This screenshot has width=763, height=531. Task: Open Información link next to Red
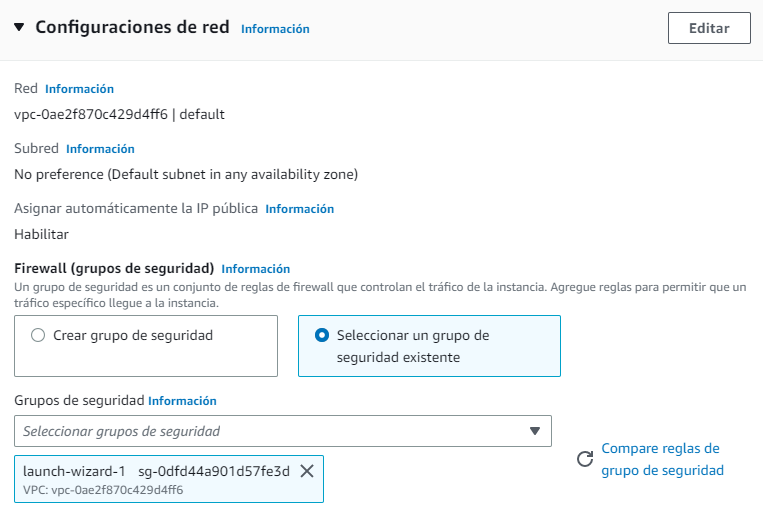pos(79,89)
